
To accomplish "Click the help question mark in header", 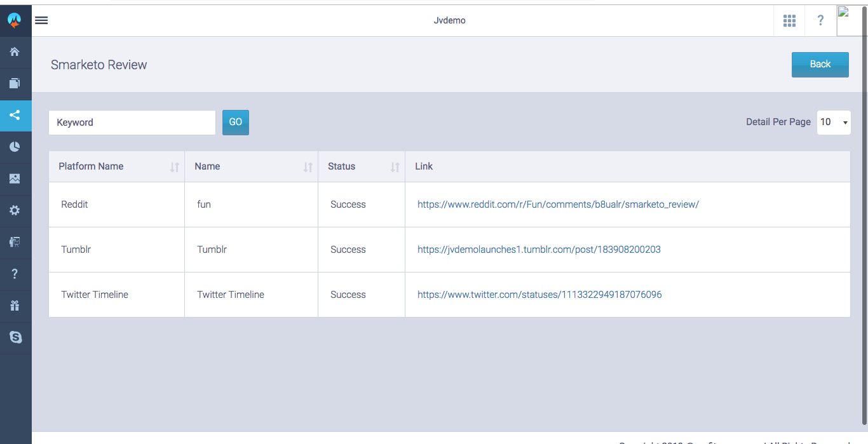I will pyautogui.click(x=820, y=21).
